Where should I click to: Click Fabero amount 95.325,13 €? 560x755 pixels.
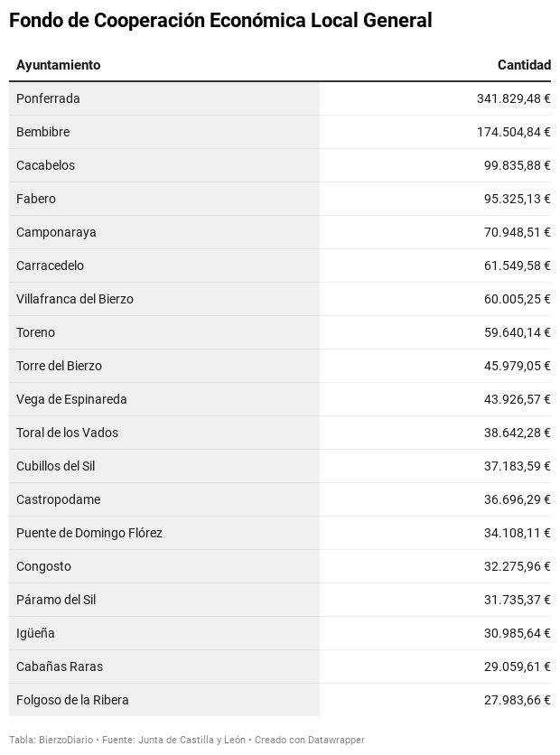(x=518, y=199)
